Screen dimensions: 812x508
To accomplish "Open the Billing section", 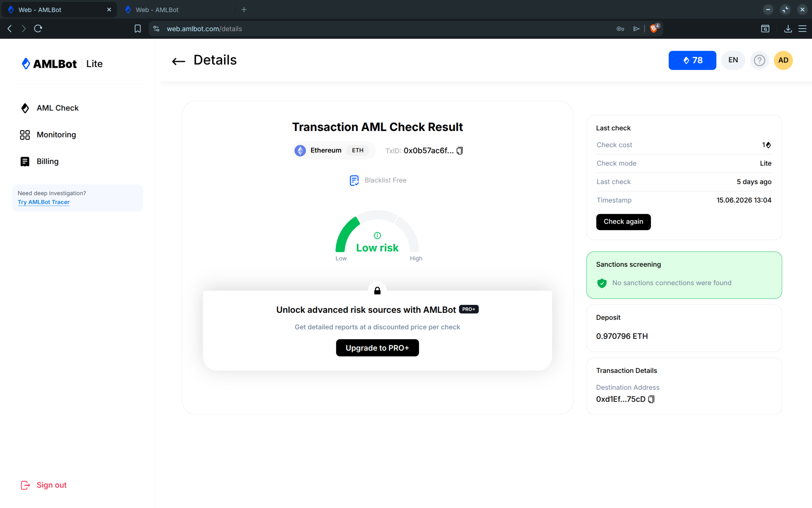I will point(40,162).
